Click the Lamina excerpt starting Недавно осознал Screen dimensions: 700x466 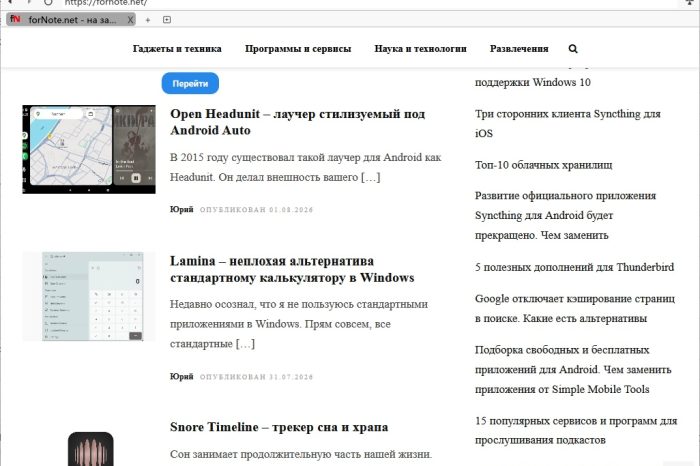tap(299, 324)
